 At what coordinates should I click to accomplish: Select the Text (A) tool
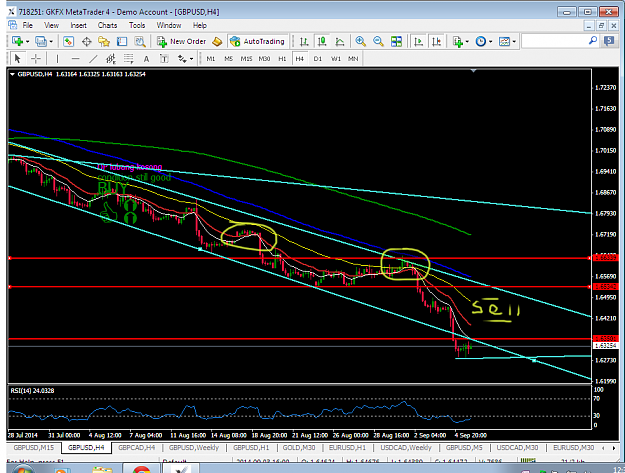pos(146,59)
